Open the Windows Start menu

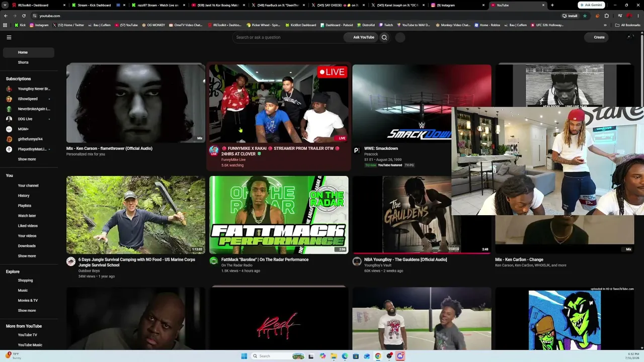pyautogui.click(x=244, y=356)
